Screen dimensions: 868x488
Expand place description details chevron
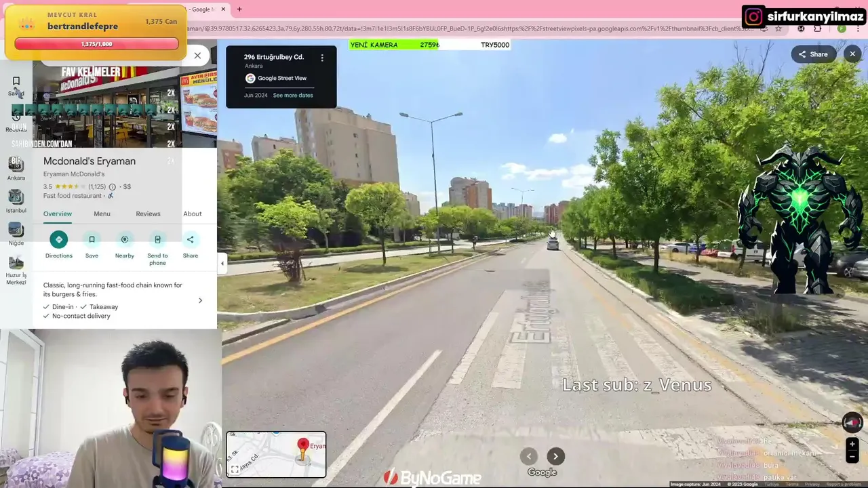click(x=200, y=300)
